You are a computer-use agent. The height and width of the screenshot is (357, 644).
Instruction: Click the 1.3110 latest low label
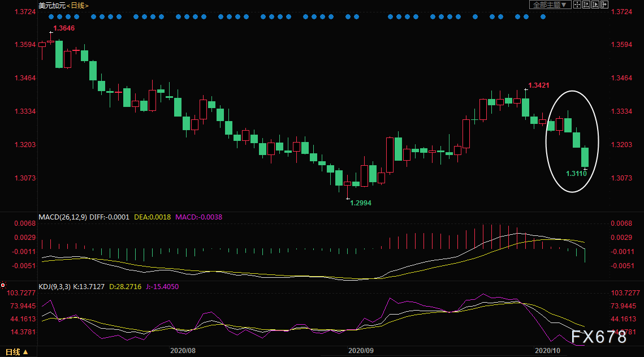577,174
